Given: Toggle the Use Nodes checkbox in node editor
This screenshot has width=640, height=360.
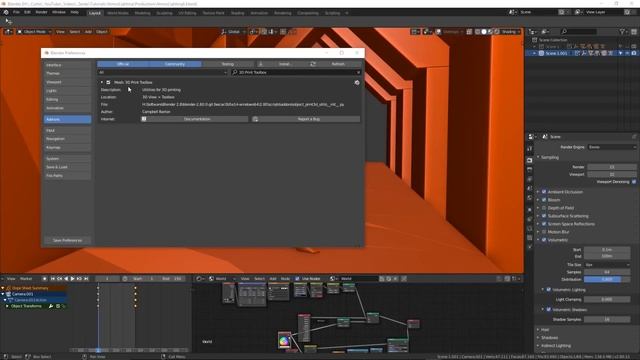Looking at the screenshot, I should pyautogui.click(x=297, y=279).
